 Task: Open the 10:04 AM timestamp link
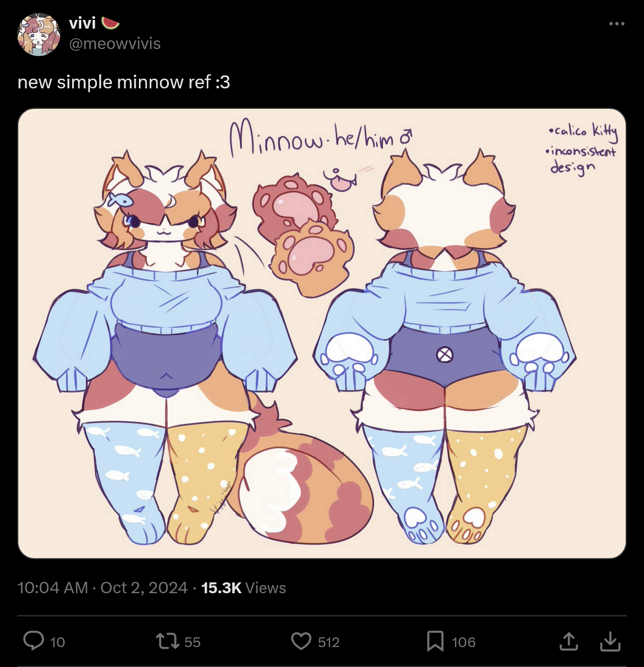[53, 587]
